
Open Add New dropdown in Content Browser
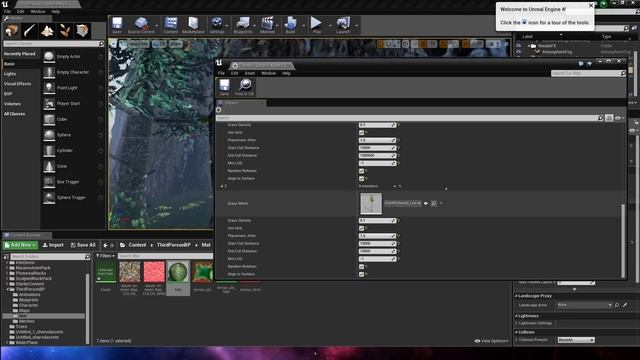20,245
